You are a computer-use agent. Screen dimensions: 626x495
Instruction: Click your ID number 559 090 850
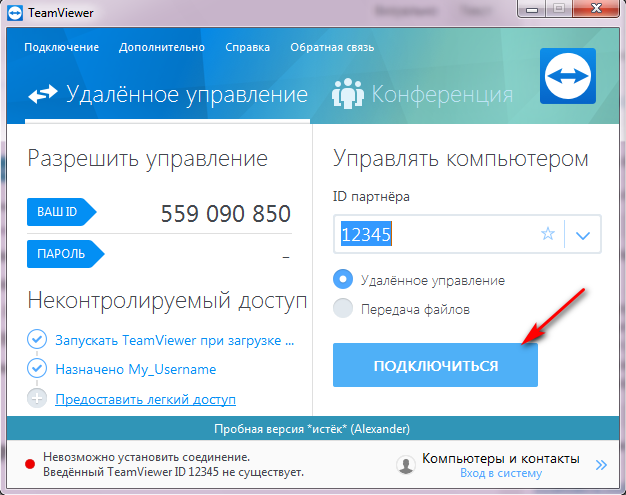[x=226, y=214]
